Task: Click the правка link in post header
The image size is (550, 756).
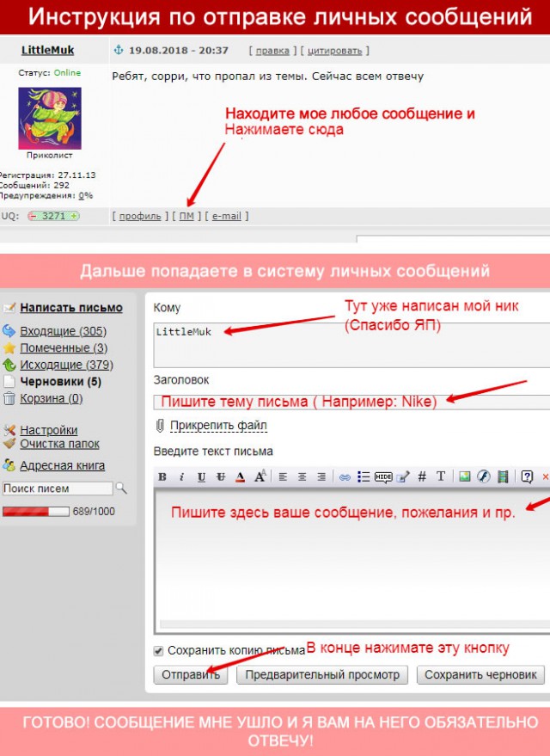Action: [x=272, y=51]
